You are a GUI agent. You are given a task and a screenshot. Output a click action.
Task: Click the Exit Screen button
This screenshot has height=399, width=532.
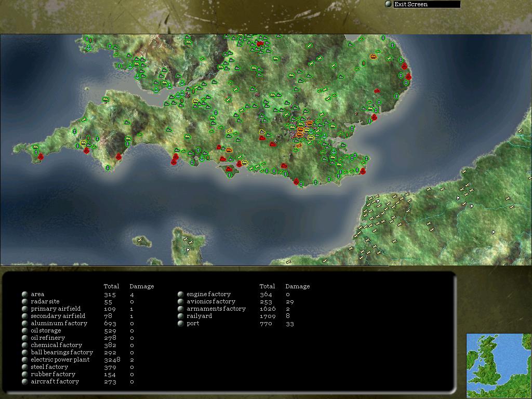pyautogui.click(x=423, y=4)
